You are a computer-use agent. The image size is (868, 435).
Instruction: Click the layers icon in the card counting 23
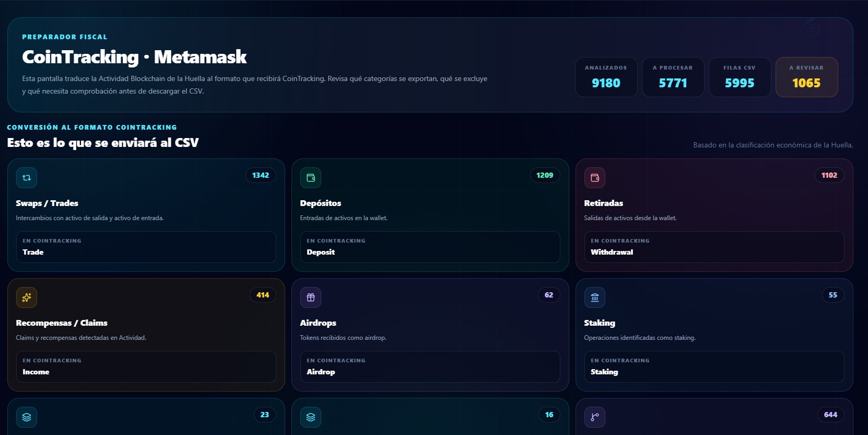tap(27, 417)
